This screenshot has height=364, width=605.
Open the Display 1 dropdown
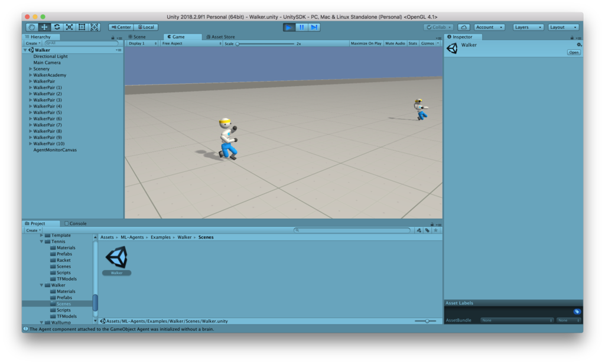[142, 44]
